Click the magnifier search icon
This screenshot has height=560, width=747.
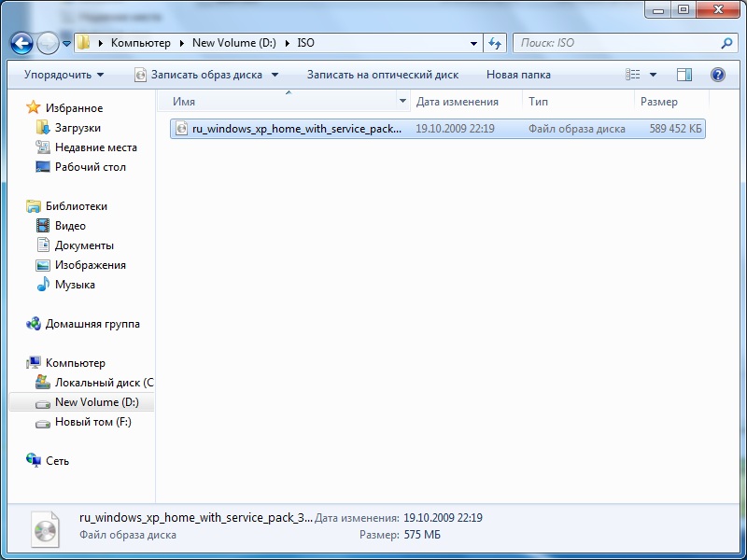[x=726, y=43]
